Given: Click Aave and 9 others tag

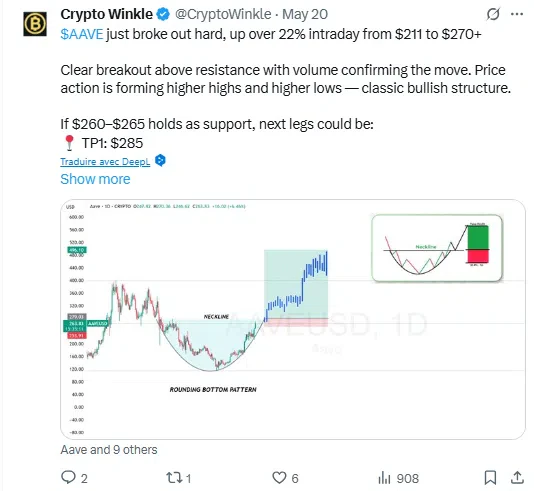Looking at the screenshot, I should click(109, 449).
